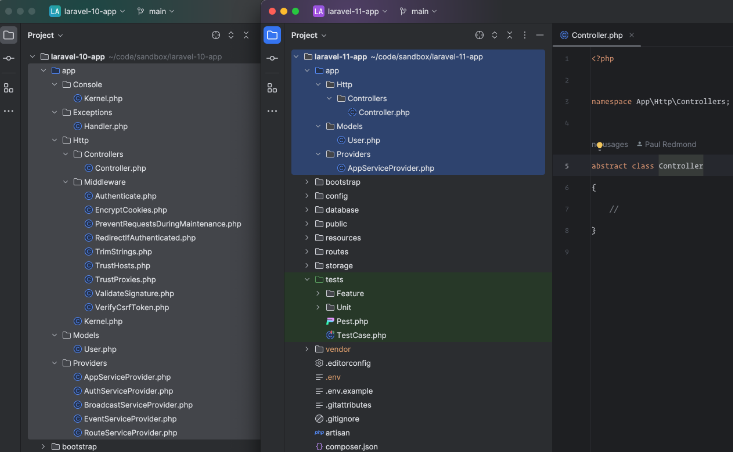Open Structure tool window in laravel-11-app
Viewport: 733px width, 452px height.
click(x=272, y=88)
